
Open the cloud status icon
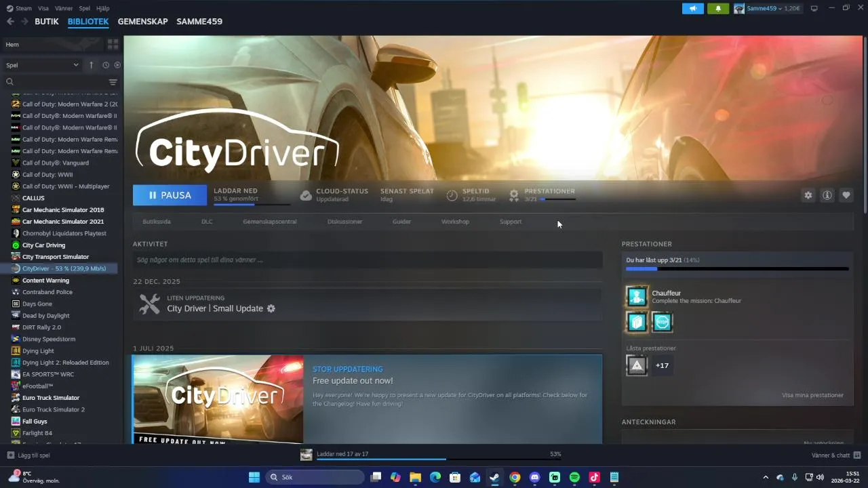(306, 195)
